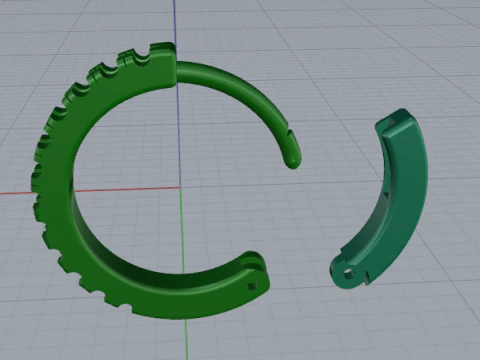
Task: Click the hinge hole on detached clasp
Action: tap(349, 274)
